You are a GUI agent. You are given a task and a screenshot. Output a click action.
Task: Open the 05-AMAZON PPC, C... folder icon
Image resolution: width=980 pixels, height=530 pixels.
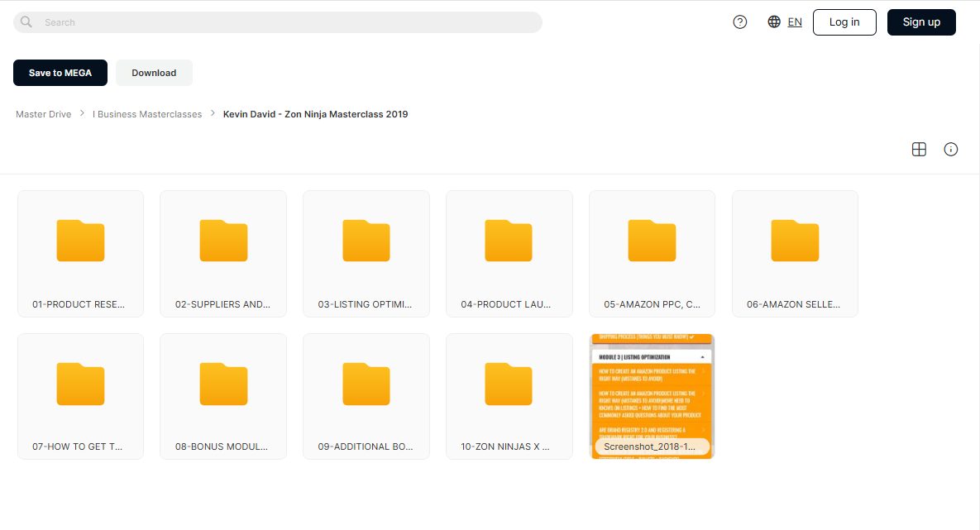point(652,241)
